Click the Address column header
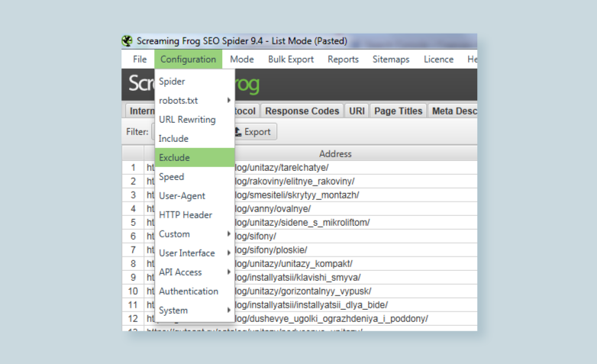The image size is (597, 364). tap(335, 154)
